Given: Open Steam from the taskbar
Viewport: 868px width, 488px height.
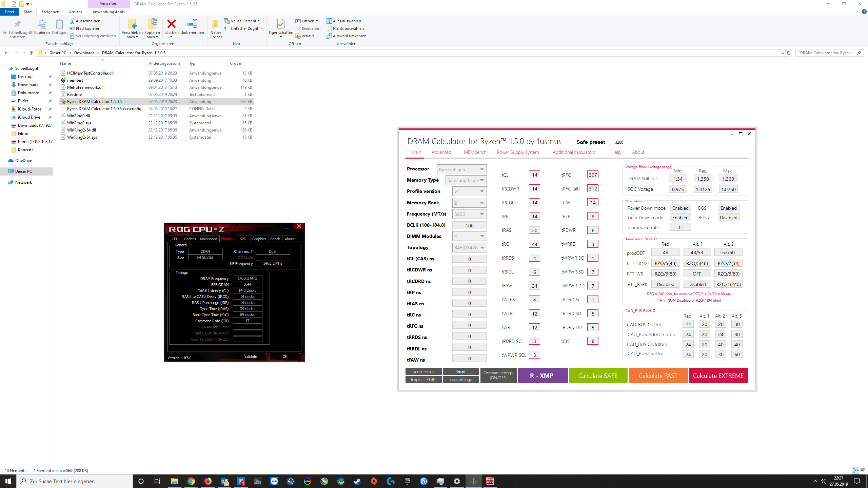Looking at the screenshot, I should [357, 481].
